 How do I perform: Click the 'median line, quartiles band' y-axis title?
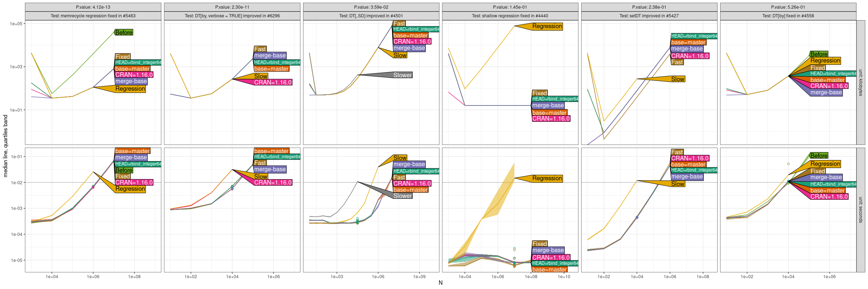pos(5,146)
